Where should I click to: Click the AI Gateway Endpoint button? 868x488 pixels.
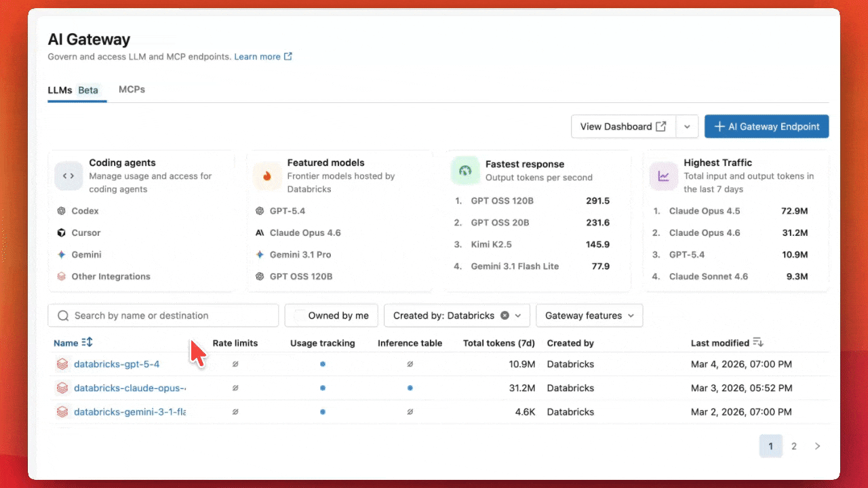766,127
